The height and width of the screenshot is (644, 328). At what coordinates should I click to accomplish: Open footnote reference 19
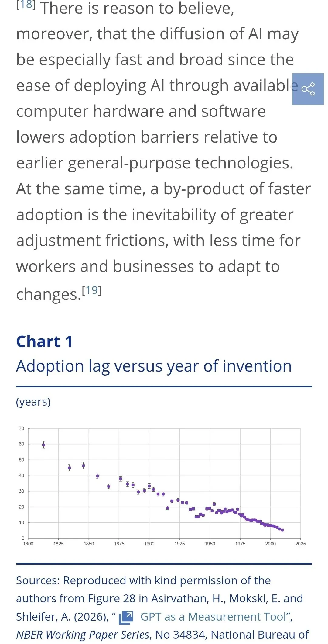click(91, 290)
